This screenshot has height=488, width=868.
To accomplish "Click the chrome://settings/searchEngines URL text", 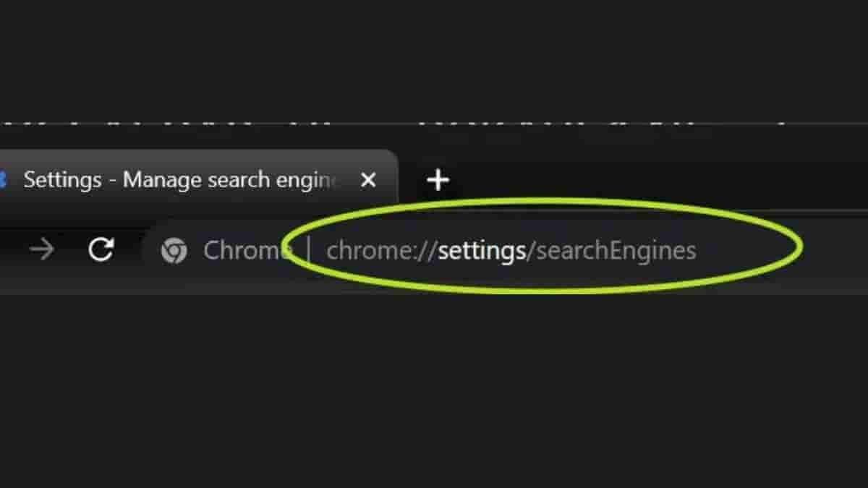I will tap(511, 251).
